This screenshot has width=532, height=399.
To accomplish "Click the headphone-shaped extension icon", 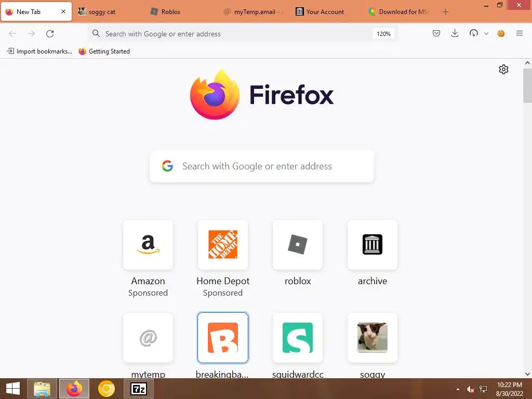I will click(x=474, y=33).
